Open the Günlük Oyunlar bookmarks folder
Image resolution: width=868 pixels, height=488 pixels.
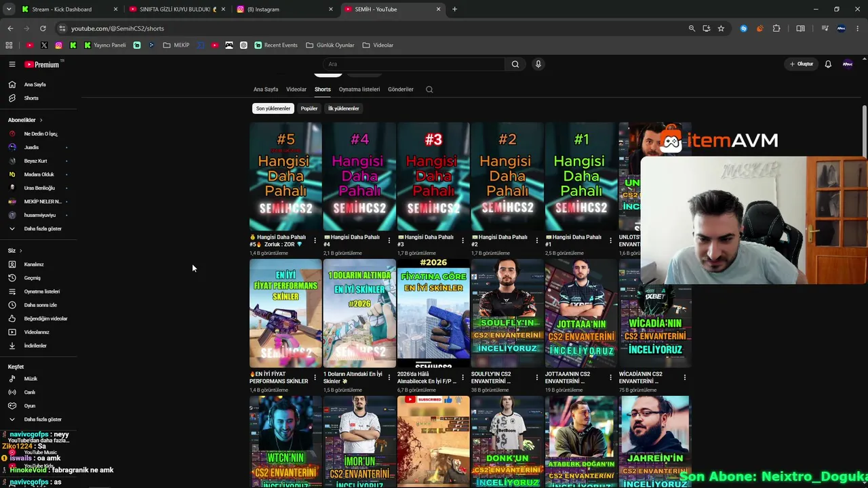(330, 45)
